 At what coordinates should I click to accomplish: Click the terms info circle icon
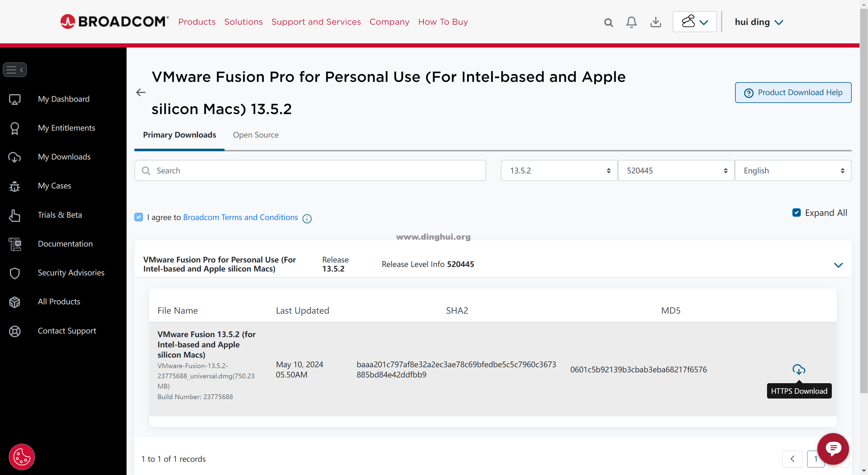pos(307,219)
